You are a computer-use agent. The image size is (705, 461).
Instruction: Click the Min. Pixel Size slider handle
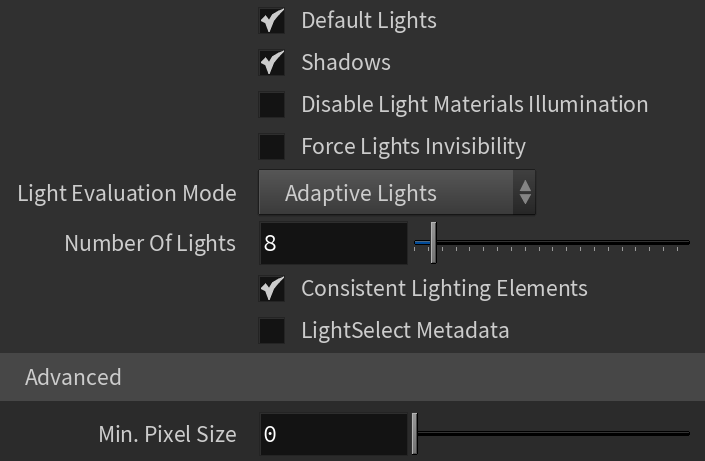(414, 434)
